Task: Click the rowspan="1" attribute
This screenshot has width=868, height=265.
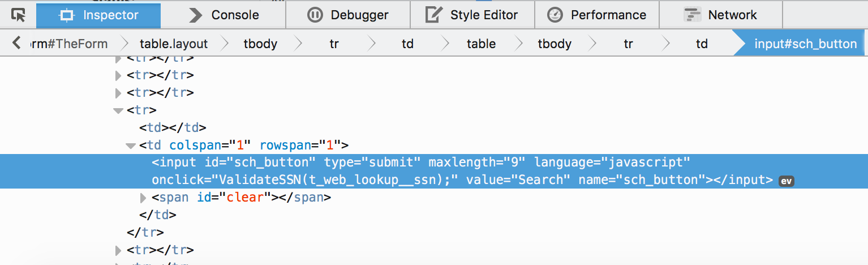Action: (x=300, y=145)
